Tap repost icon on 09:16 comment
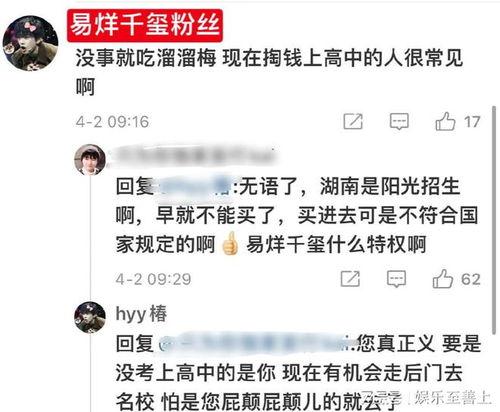500x412 pixels. click(353, 121)
